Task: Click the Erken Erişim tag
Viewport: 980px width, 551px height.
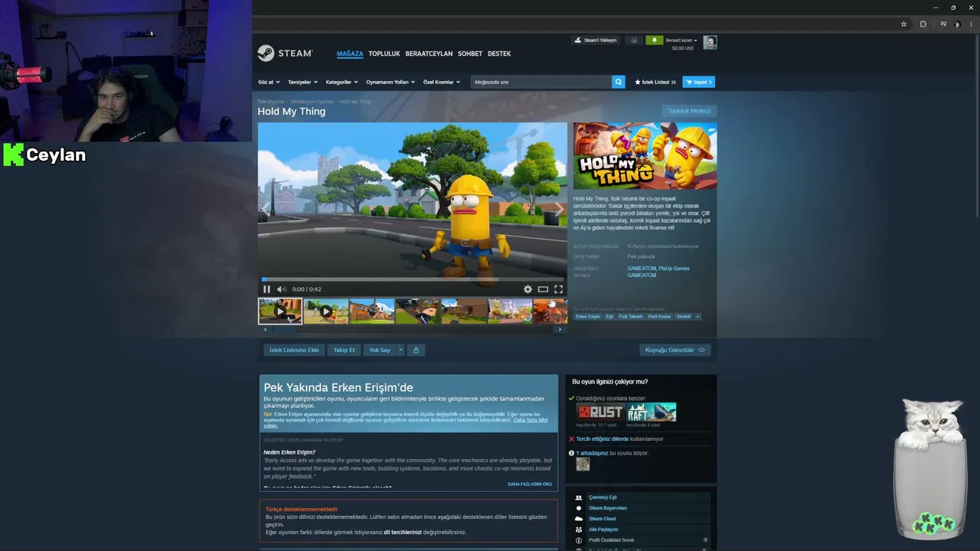Action: click(588, 316)
